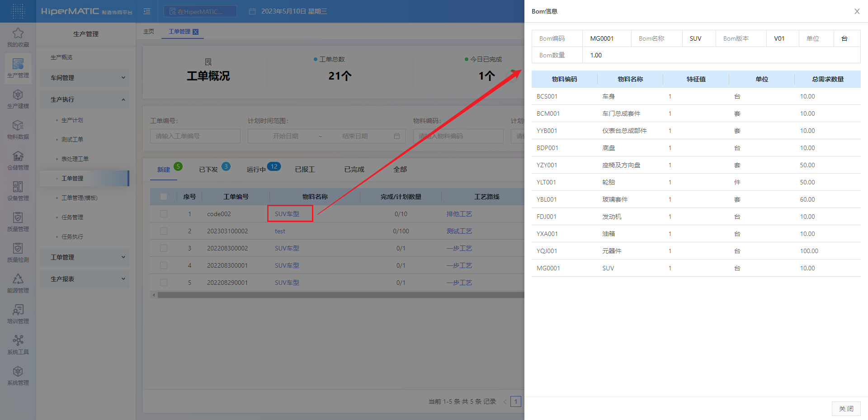Open 生产计划 submenu item
The width and height of the screenshot is (868, 420).
[72, 120]
